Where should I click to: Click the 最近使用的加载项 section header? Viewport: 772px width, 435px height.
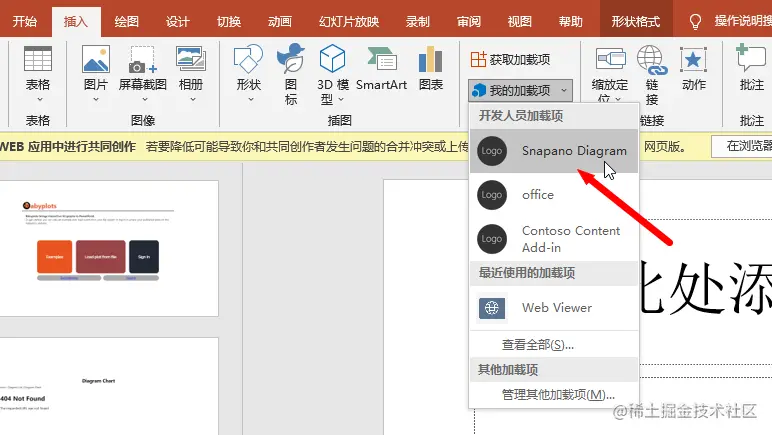pyautogui.click(x=554, y=273)
